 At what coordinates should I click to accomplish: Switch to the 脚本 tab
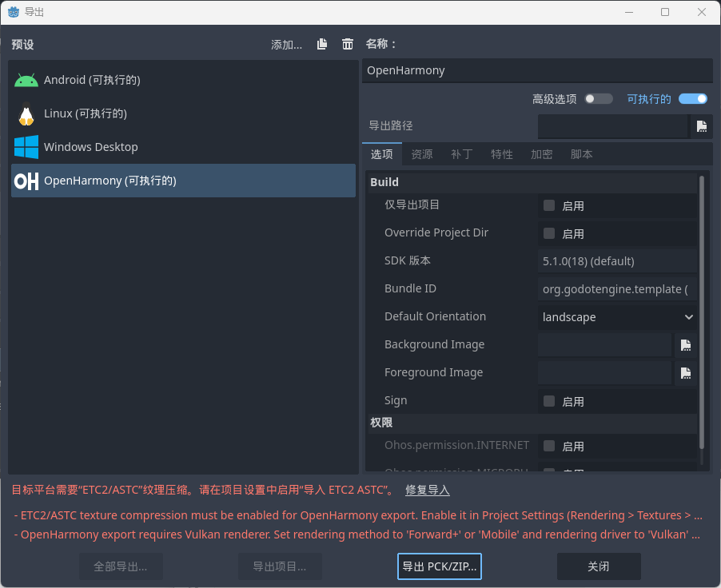[x=582, y=154]
